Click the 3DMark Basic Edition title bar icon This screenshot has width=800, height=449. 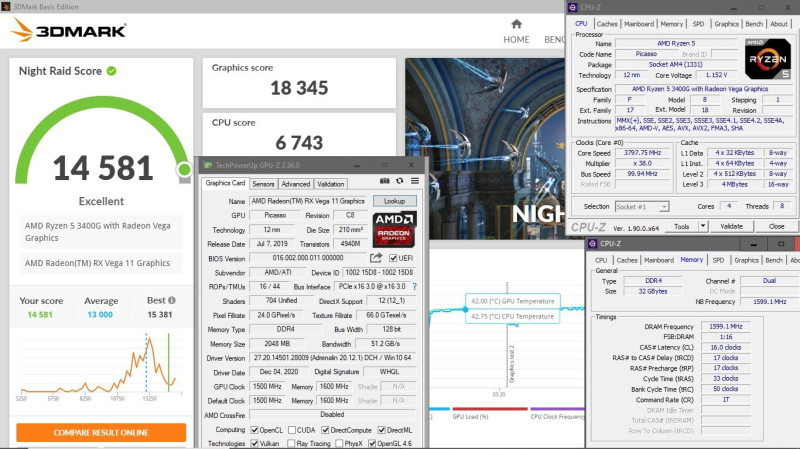point(5,7)
